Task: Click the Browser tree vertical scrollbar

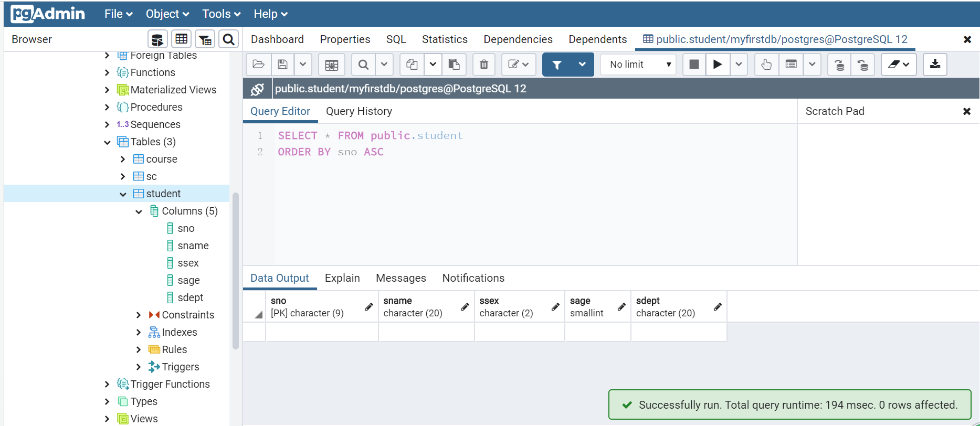Action: click(236, 270)
